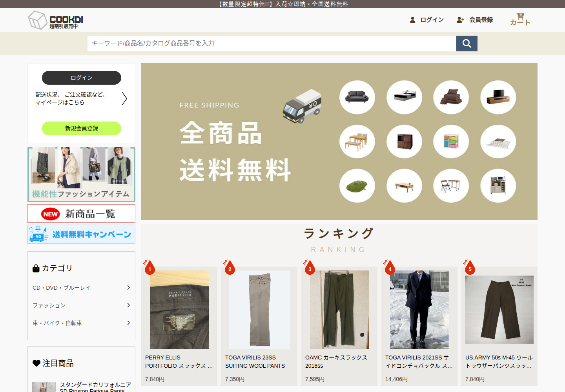Select the brown bedding set circle icon
Image resolution: width=565 pixels, height=392 pixels.
(x=451, y=97)
